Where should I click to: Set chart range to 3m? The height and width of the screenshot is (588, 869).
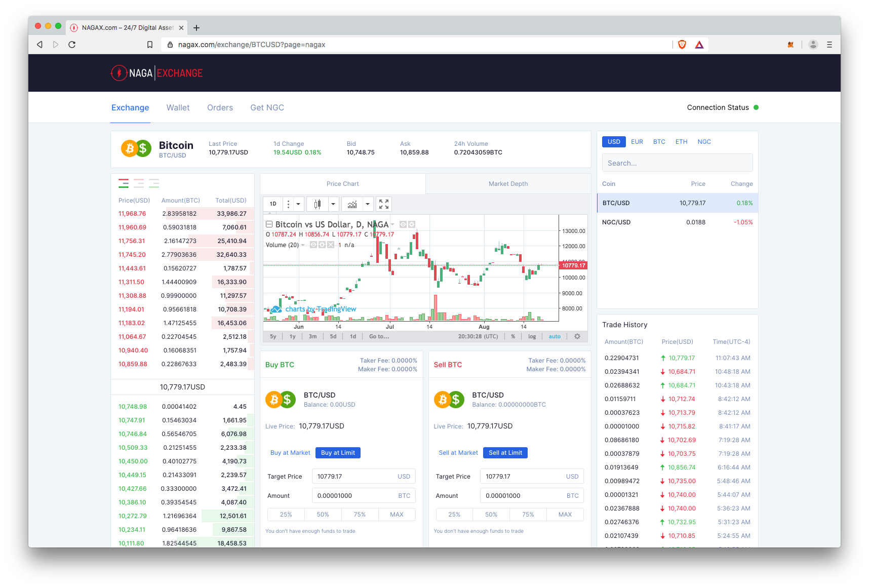[x=313, y=336]
